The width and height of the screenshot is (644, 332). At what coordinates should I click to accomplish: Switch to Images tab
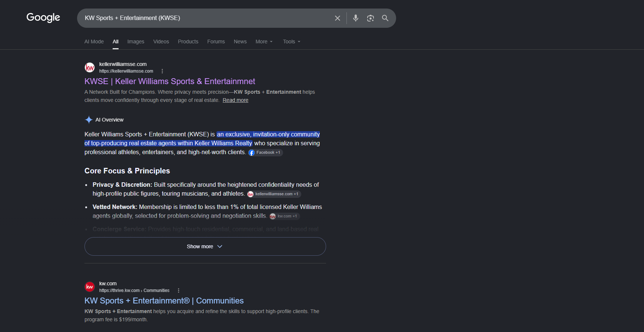[136, 41]
